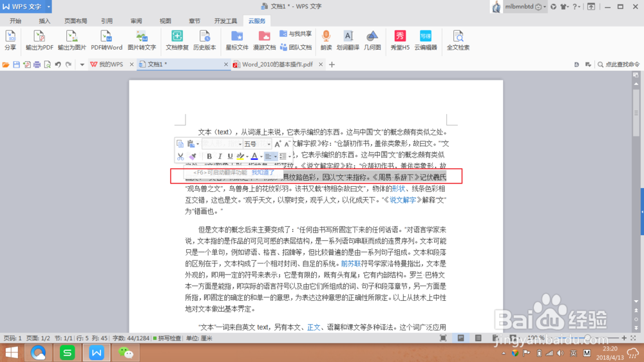The height and width of the screenshot is (362, 644).
Task: Expand highlight color options arrow
Action: 247,156
